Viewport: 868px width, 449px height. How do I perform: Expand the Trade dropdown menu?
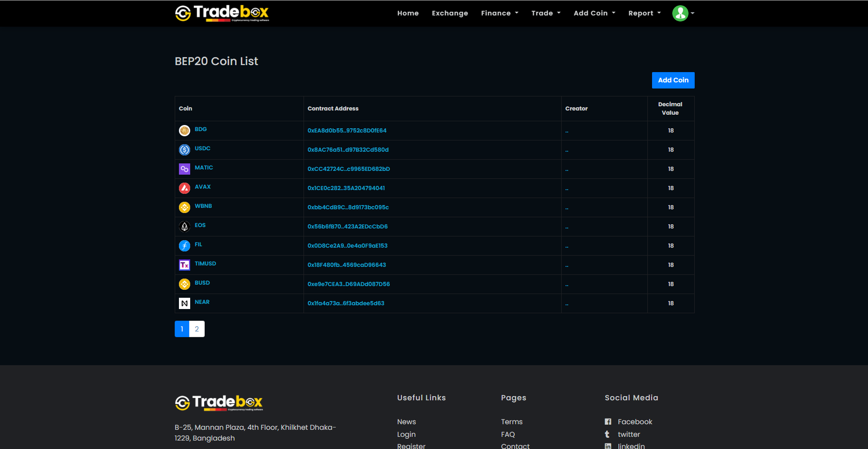(x=546, y=13)
